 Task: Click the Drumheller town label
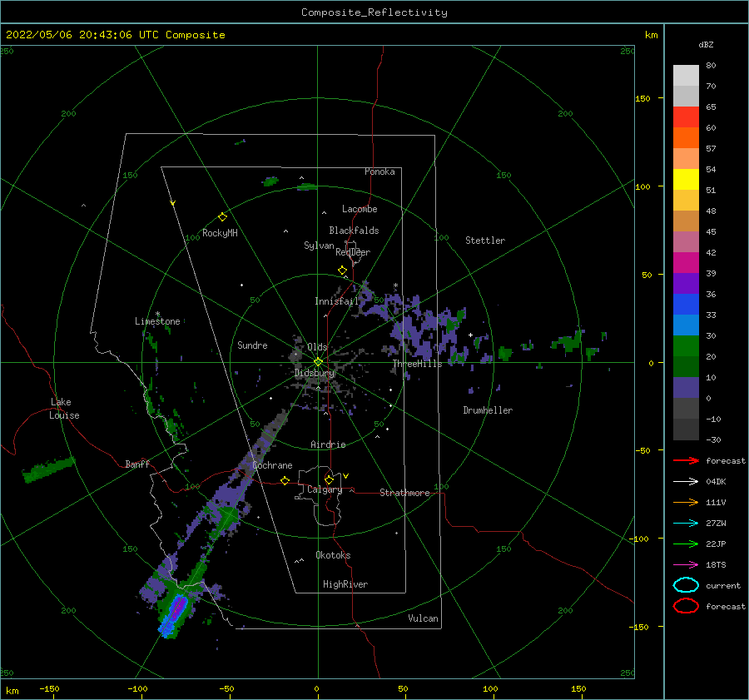[488, 410]
